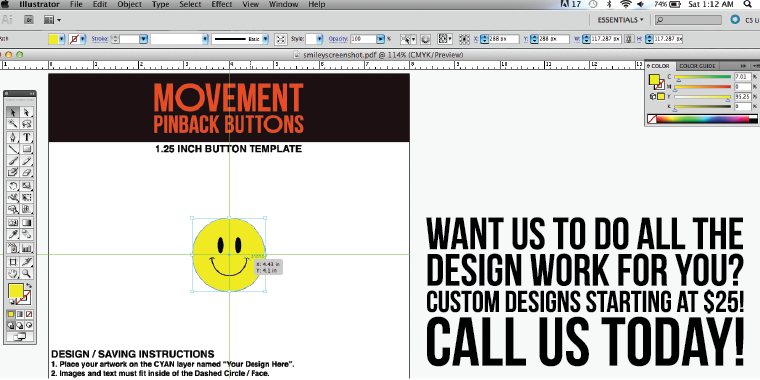Select the Magic Wand tool
The image size is (760, 380).
[13, 125]
